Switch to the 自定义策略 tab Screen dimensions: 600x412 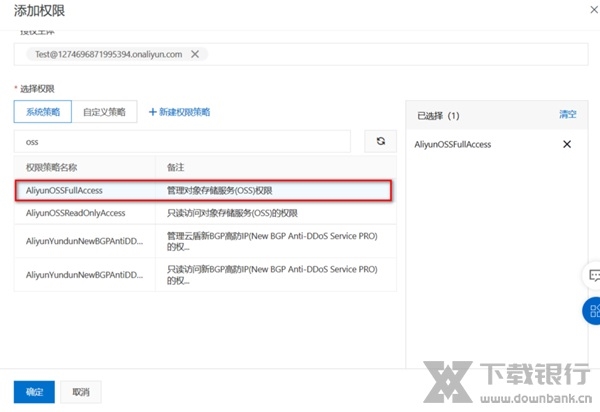(104, 112)
